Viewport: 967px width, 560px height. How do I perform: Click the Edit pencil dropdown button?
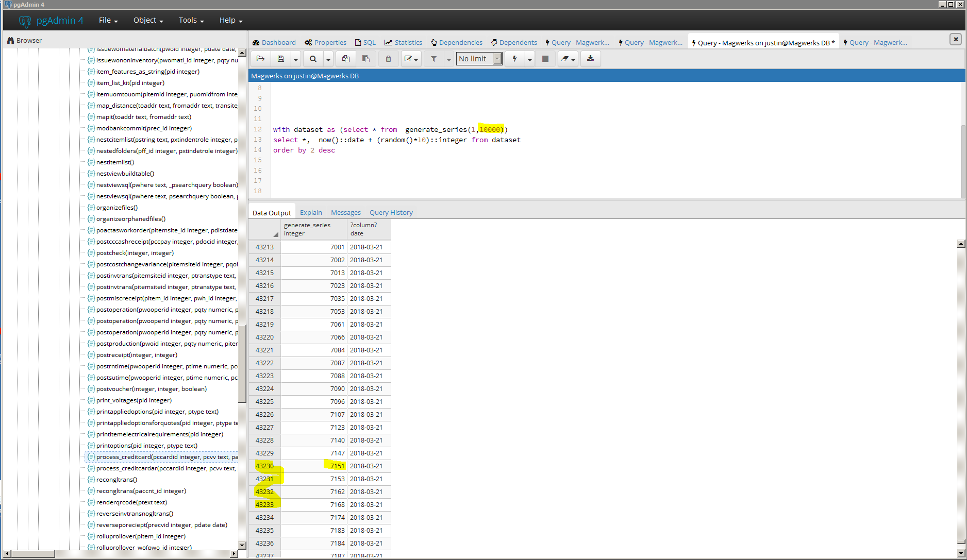pyautogui.click(x=411, y=59)
